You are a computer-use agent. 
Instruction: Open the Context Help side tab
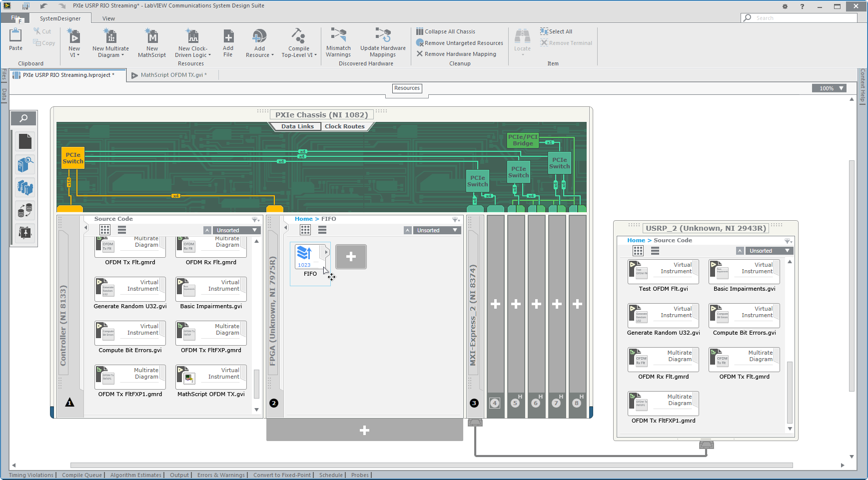pos(863,86)
